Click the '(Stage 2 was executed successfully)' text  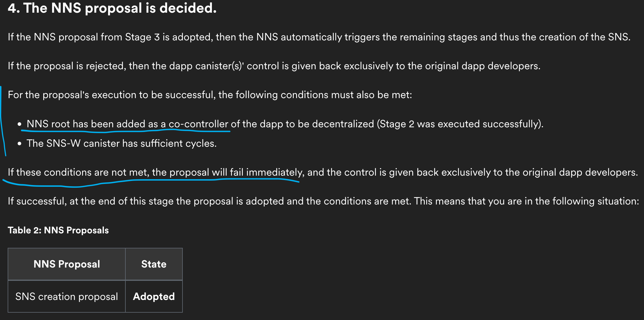click(460, 124)
